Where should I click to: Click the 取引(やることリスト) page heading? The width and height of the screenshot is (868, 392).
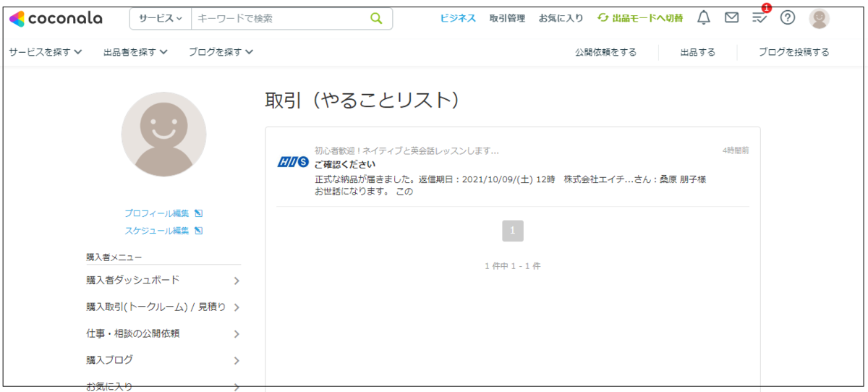(362, 101)
